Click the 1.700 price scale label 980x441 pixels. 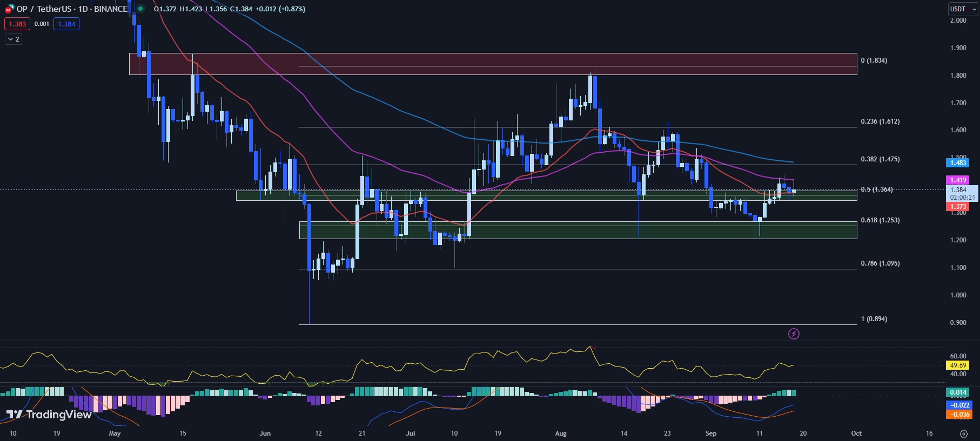958,103
